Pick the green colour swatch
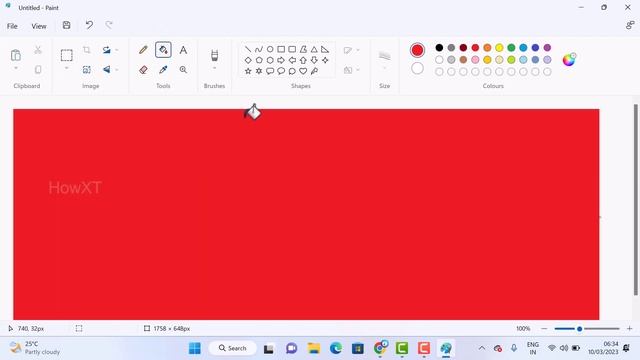This screenshot has width=640, height=360. click(511, 48)
